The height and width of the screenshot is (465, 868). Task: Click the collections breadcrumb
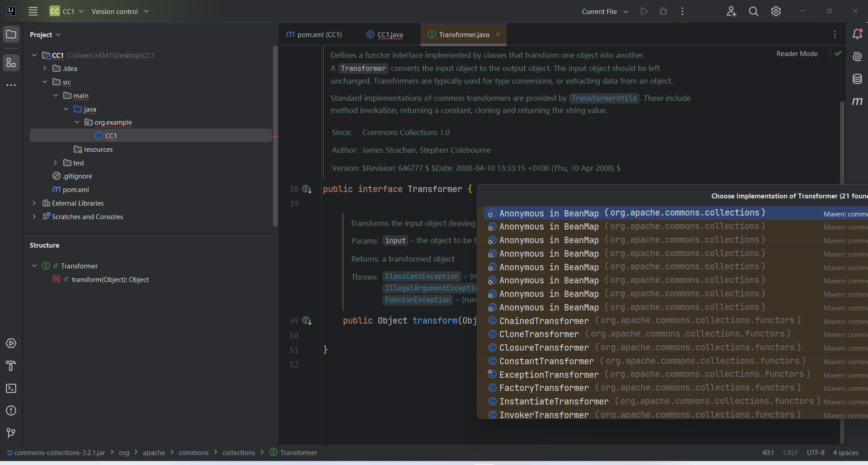point(239,453)
